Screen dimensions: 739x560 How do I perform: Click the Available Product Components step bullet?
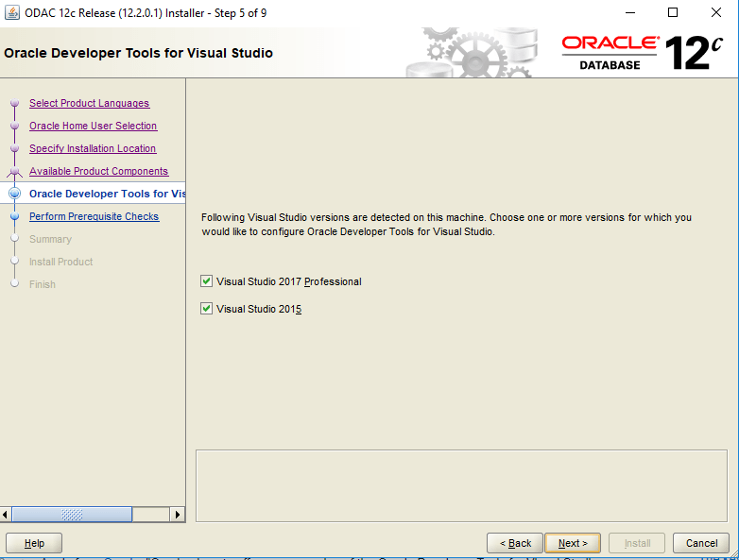click(14, 171)
